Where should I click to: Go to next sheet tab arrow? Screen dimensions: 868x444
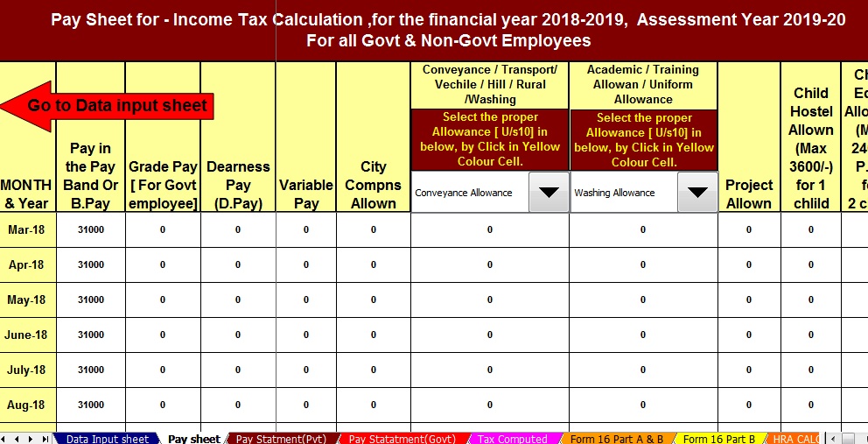[x=31, y=439]
